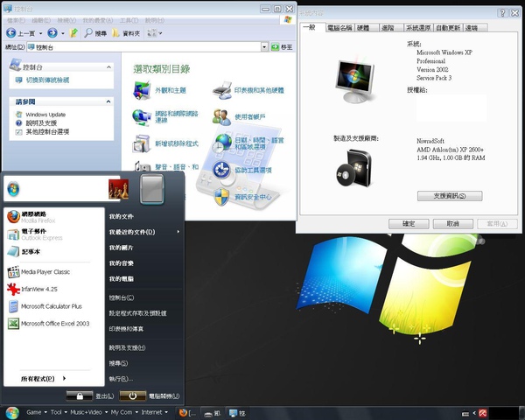Open 我的文件 from Start menu right pane
The image size is (525, 420).
pyautogui.click(x=122, y=217)
